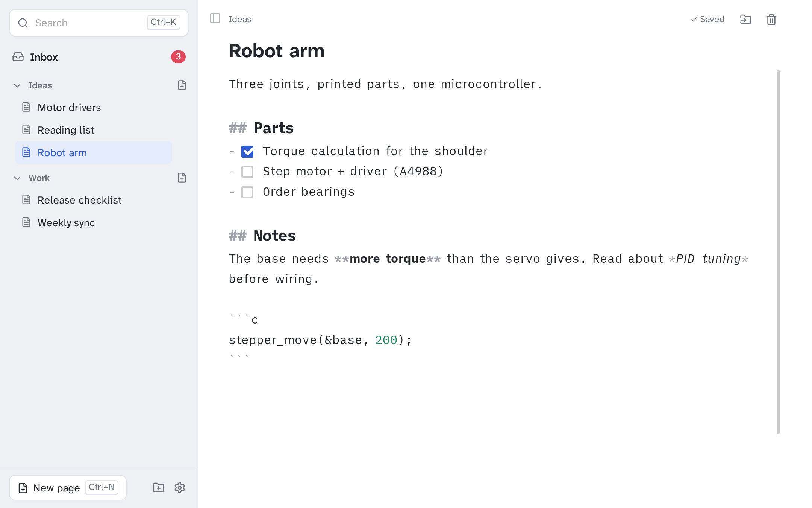
Task: Open the Reading list page
Action: [94, 130]
